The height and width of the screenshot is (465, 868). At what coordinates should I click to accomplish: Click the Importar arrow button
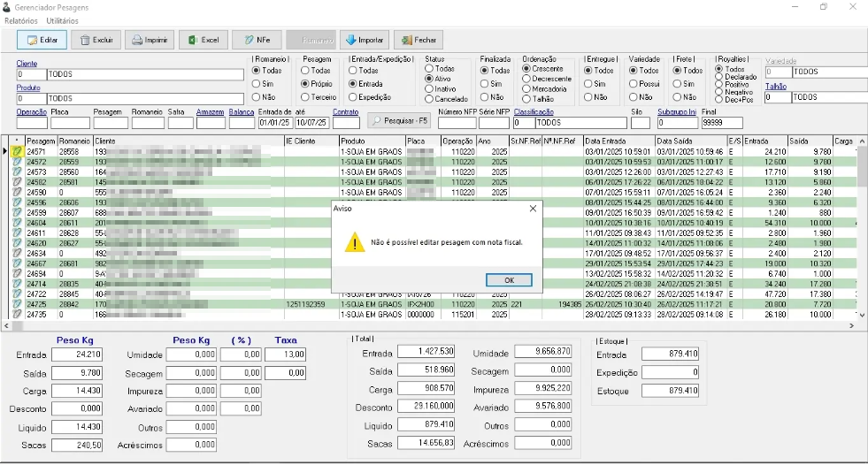tap(365, 40)
